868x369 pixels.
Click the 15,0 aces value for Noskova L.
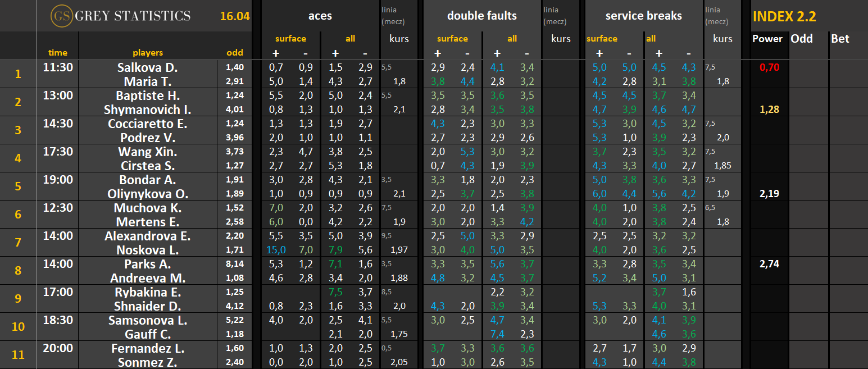[276, 250]
